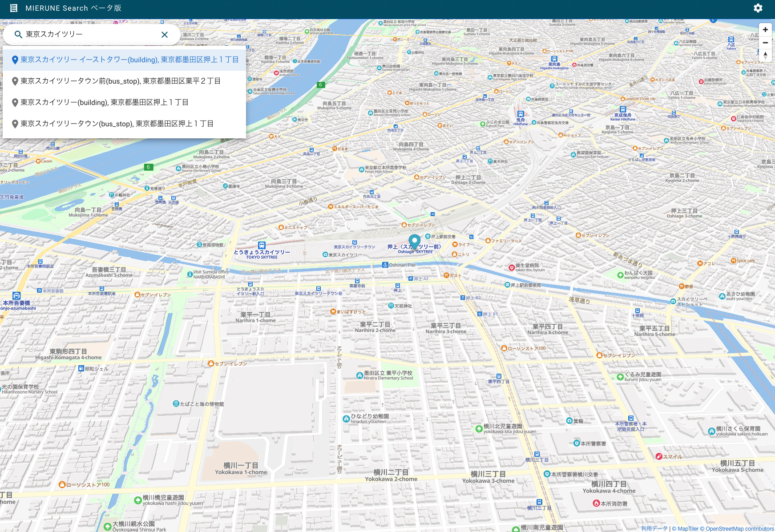Select suggestion 東京スカイツリー イーストタワー(building)

click(125, 60)
